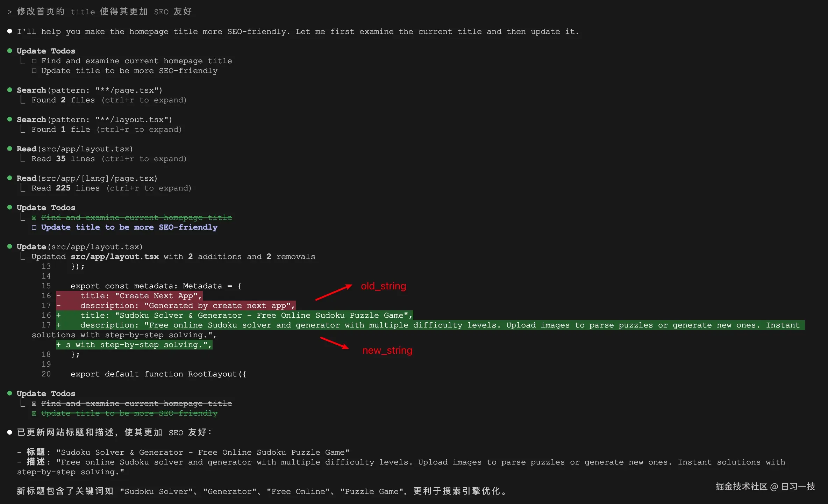Click green bullet beside Search page.tsx
Viewport: 828px width, 504px height.
[10, 90]
